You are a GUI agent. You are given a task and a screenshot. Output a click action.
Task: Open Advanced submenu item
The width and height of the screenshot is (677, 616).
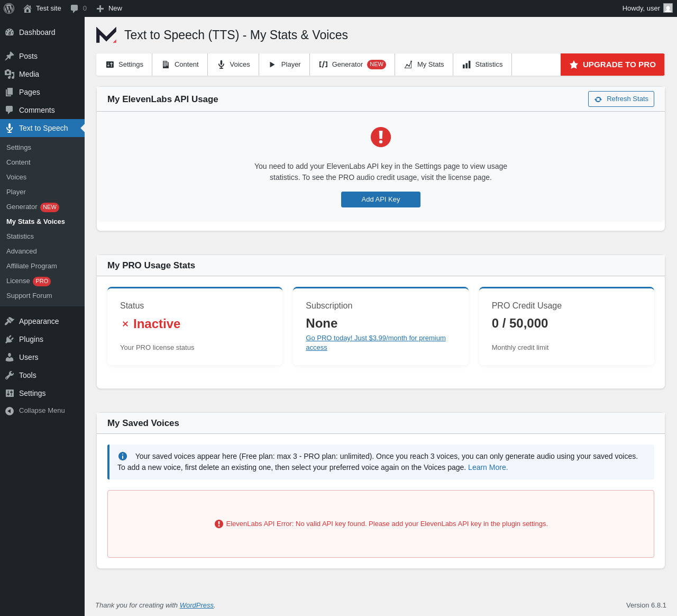(x=42, y=251)
